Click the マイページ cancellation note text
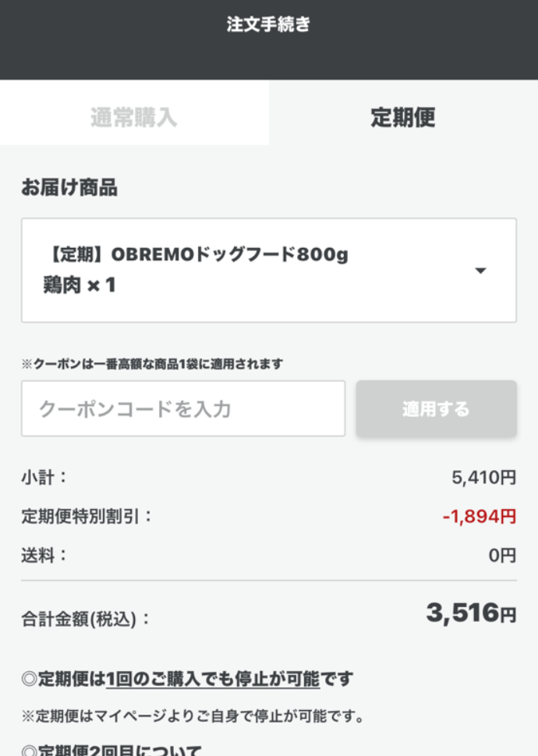Screen dimensions: 538x756 193,715
